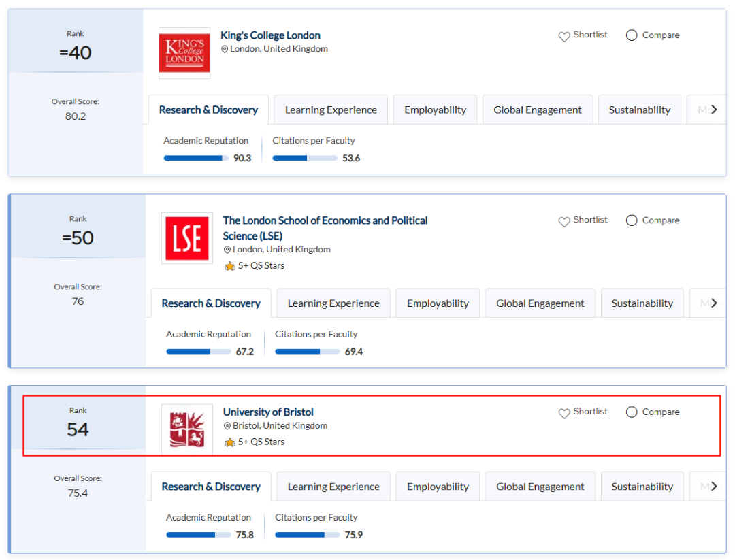Click overall score 76
The height and width of the screenshot is (560, 735).
tap(78, 301)
